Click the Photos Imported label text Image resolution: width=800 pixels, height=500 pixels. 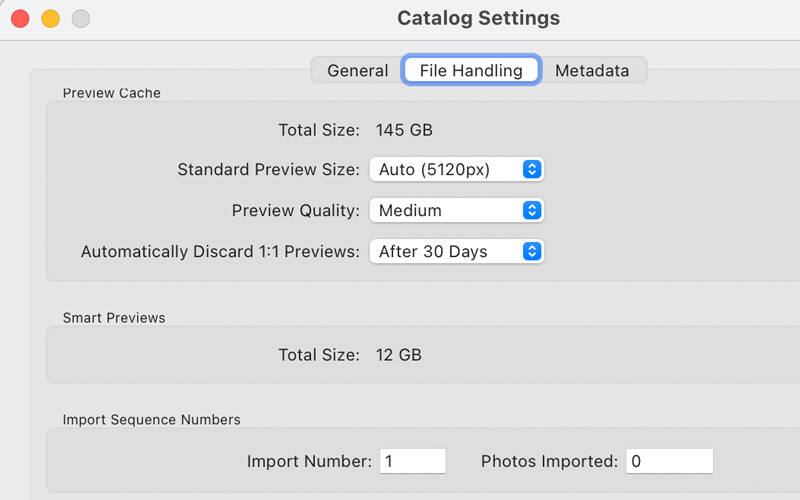click(549, 461)
